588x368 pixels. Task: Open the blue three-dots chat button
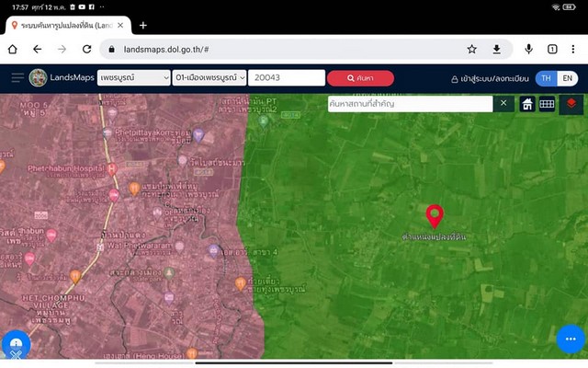point(571,339)
